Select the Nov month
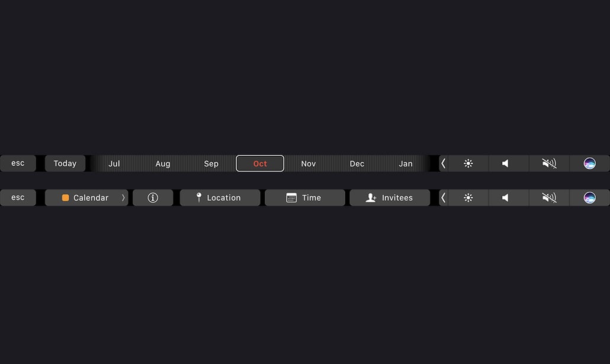Viewport: 610px width, 364px height. coord(309,164)
